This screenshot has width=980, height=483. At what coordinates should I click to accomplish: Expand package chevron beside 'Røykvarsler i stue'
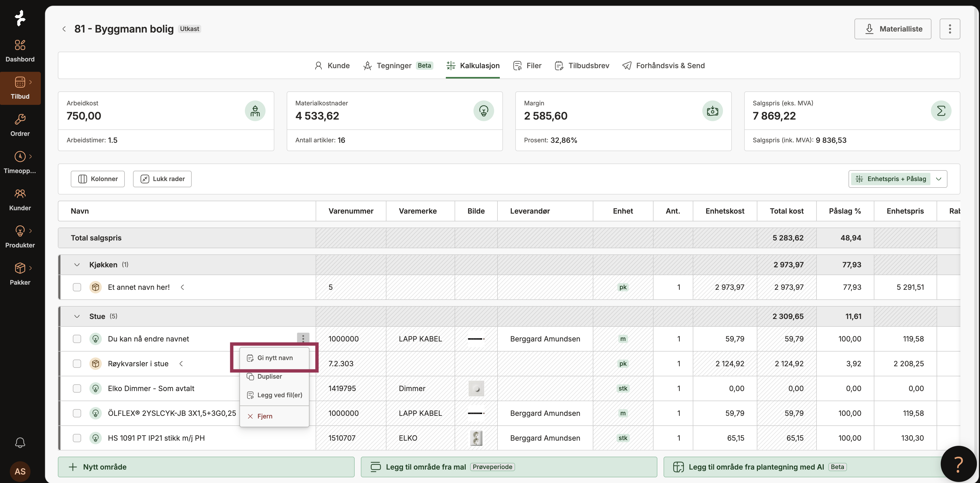181,364
